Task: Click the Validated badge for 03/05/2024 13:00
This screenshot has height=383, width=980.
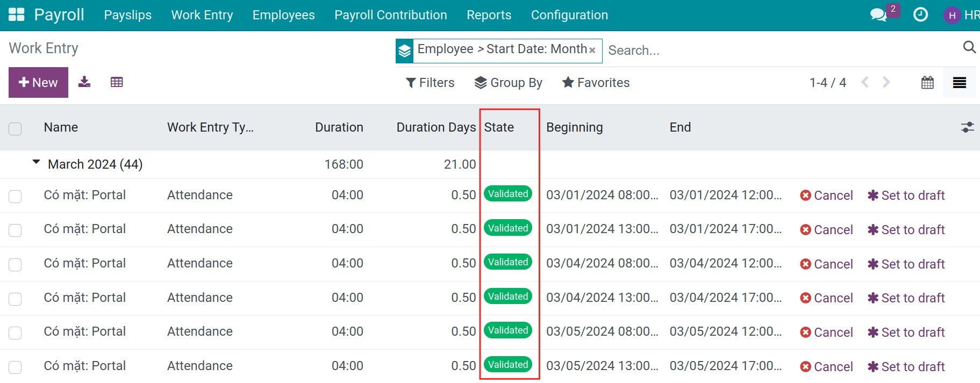Action: click(508, 365)
